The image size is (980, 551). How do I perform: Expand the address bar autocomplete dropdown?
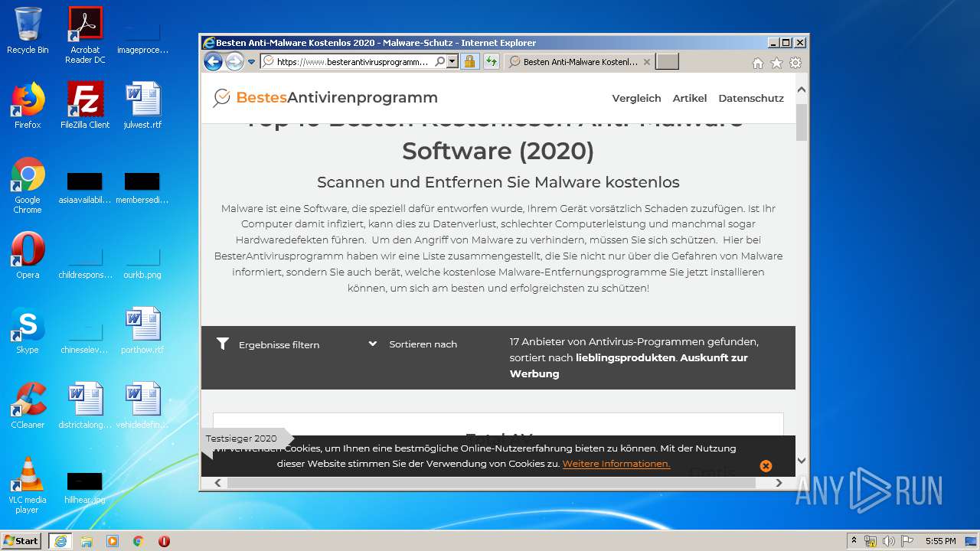point(452,62)
